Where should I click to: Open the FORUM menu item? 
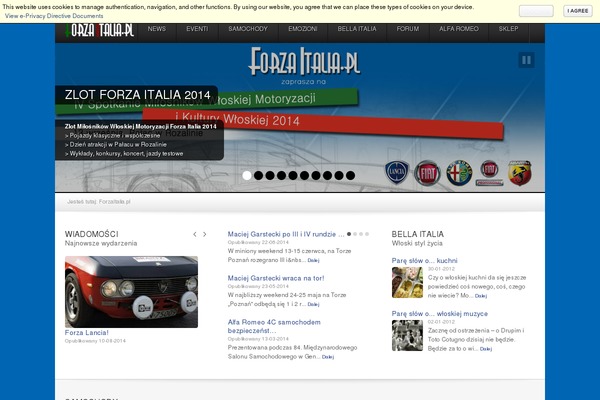(408, 29)
